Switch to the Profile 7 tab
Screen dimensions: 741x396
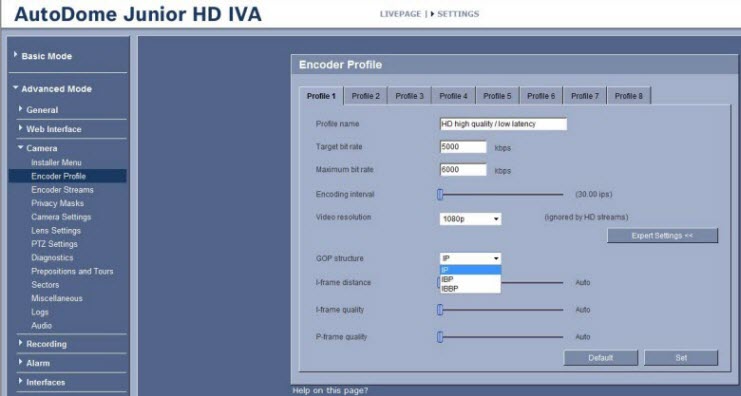click(x=585, y=96)
